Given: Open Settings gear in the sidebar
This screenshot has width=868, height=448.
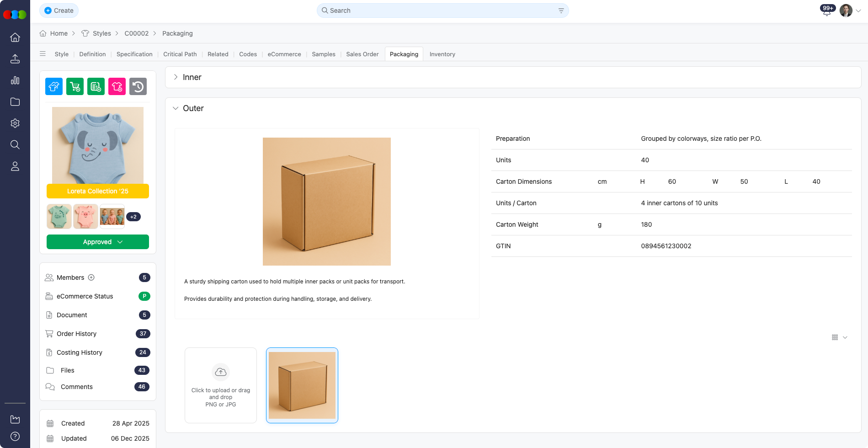Looking at the screenshot, I should click(15, 123).
